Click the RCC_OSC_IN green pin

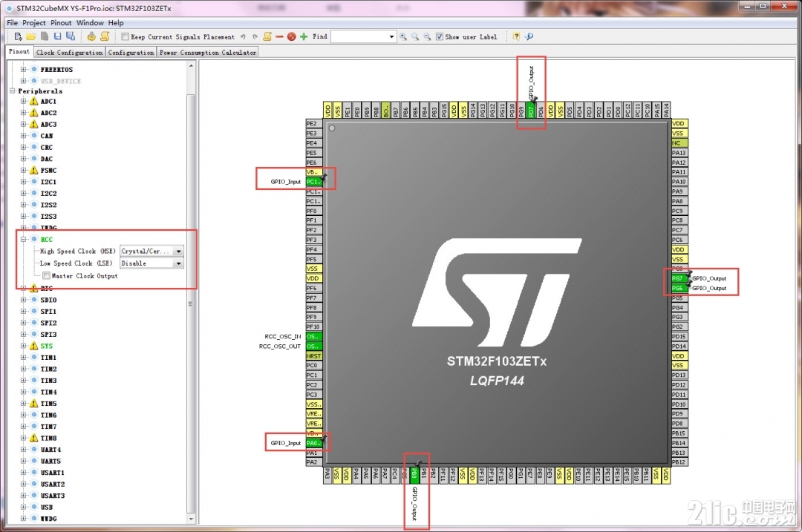(x=313, y=336)
